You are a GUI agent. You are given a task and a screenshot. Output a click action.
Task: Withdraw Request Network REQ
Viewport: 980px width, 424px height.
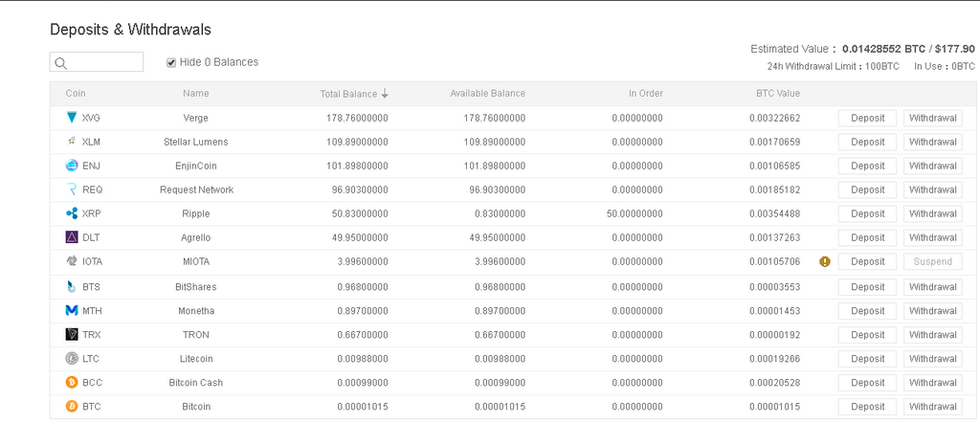coord(932,190)
